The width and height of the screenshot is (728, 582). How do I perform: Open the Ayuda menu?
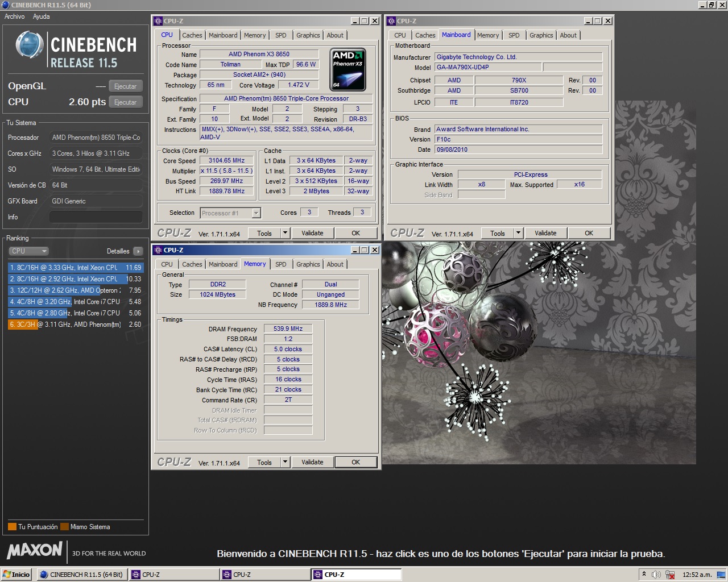pos(41,16)
